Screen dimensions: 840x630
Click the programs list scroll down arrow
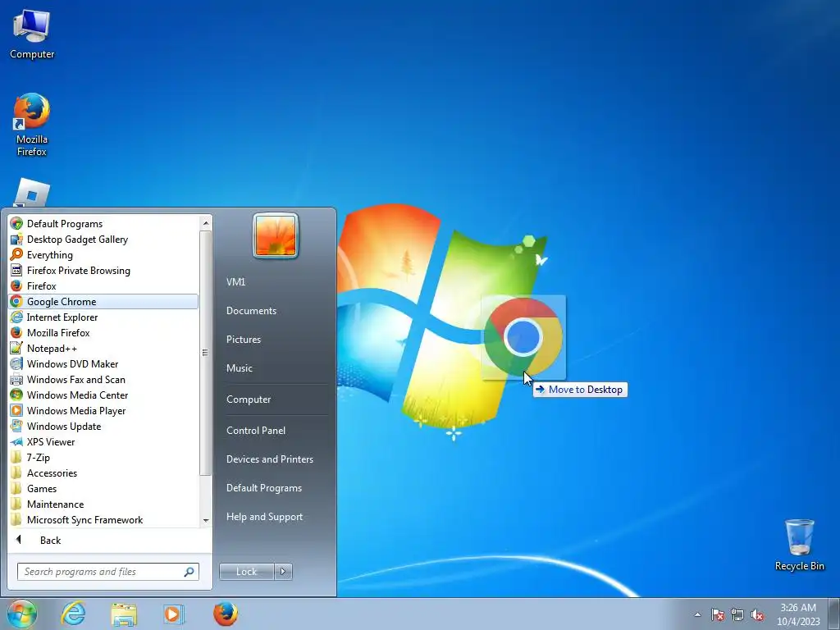(206, 520)
